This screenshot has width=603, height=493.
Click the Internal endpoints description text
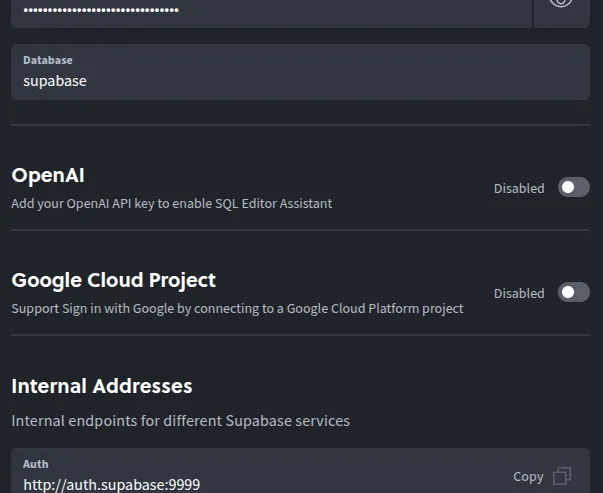(180, 421)
